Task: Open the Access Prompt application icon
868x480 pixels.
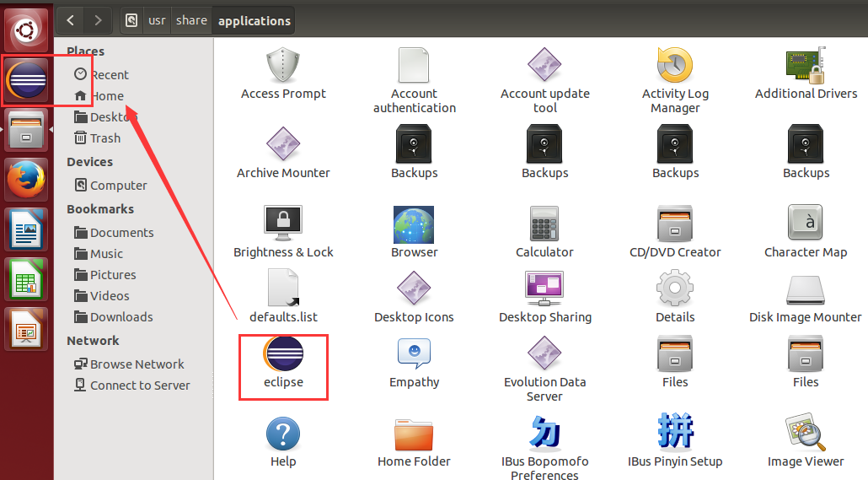Action: [x=283, y=66]
